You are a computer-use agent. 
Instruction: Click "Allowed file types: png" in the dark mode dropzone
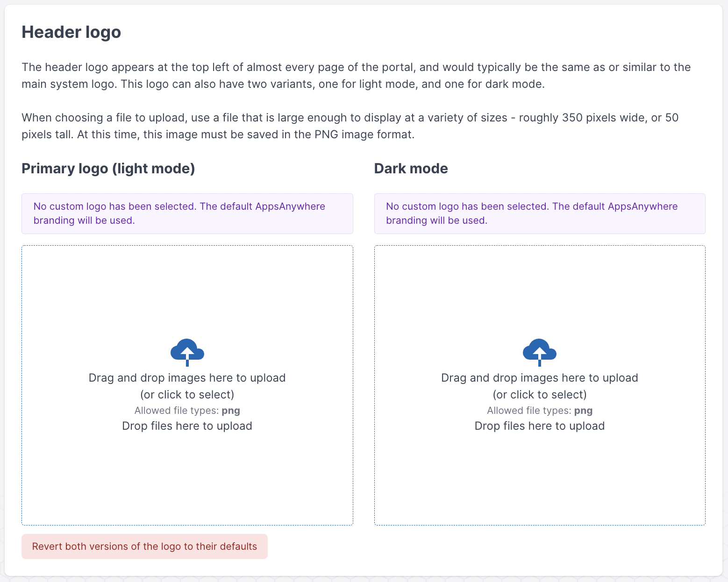click(539, 411)
